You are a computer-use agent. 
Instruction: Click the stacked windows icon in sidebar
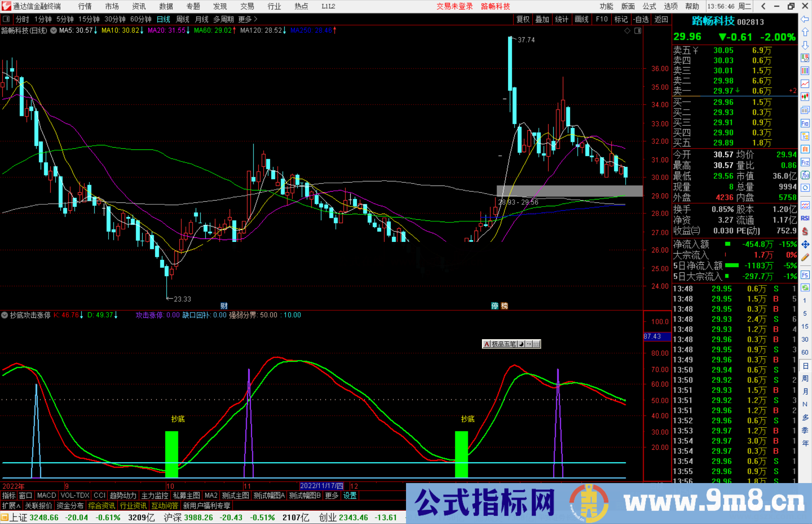coord(805,110)
